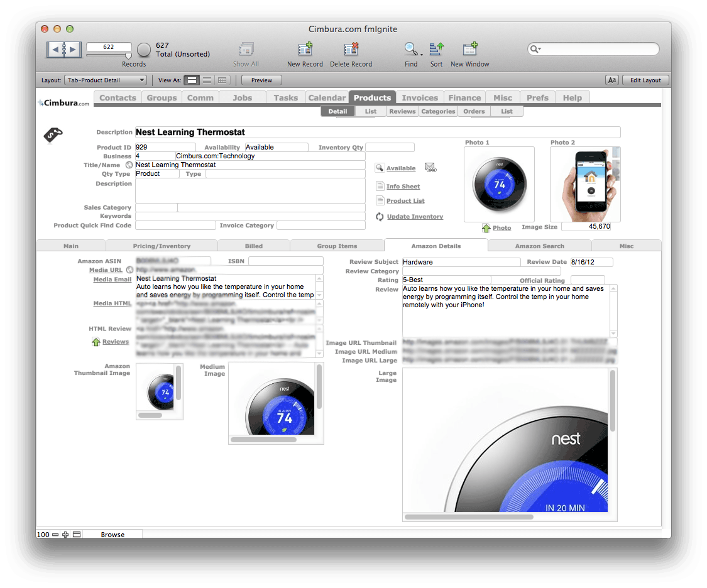The height and width of the screenshot is (588, 707).
Task: Switch to Form view
Action: [192, 80]
